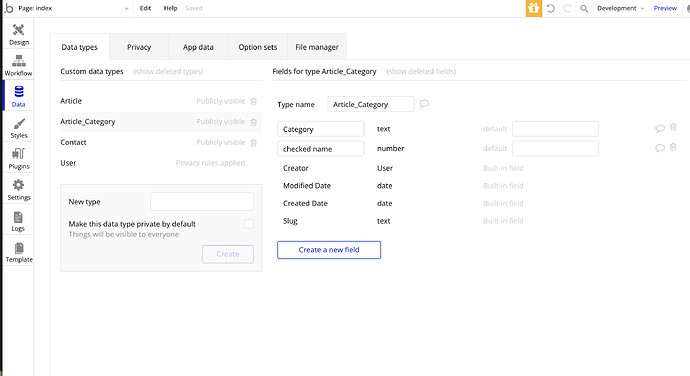Viewport: 690px width, 376px height.
Task: Expand the Development version dropdown
Action: point(620,8)
